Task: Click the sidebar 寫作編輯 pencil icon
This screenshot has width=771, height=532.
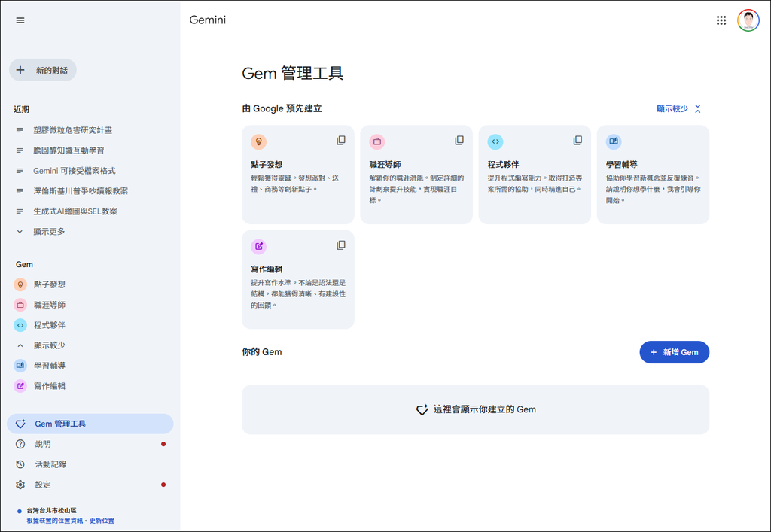Action: [x=20, y=386]
